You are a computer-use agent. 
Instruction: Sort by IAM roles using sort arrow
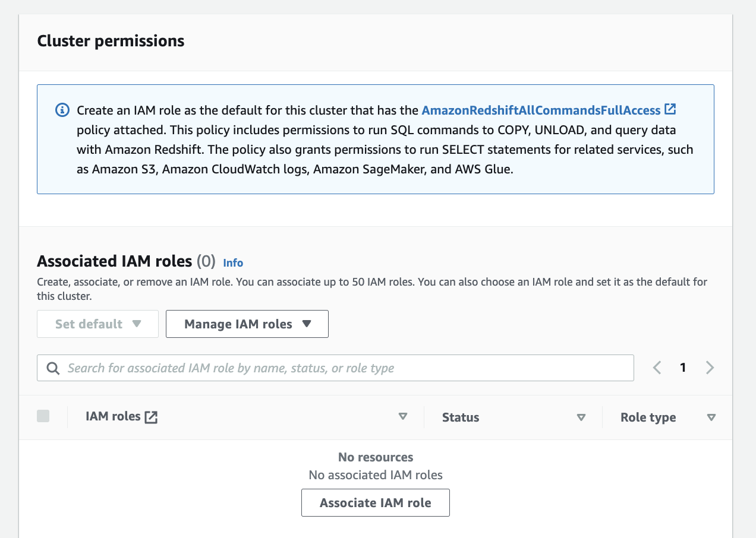403,417
